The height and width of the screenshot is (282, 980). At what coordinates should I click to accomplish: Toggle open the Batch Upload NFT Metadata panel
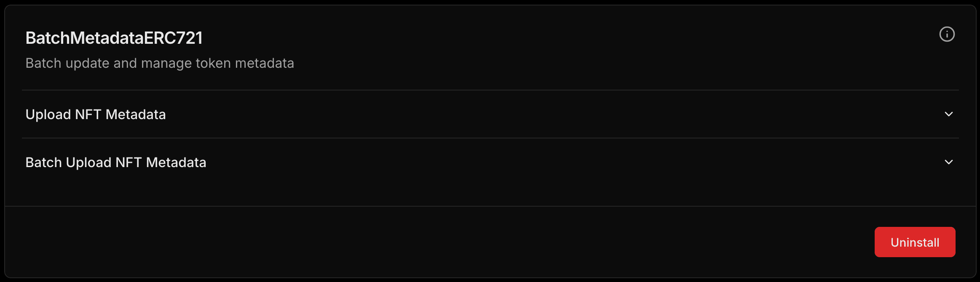[490, 162]
